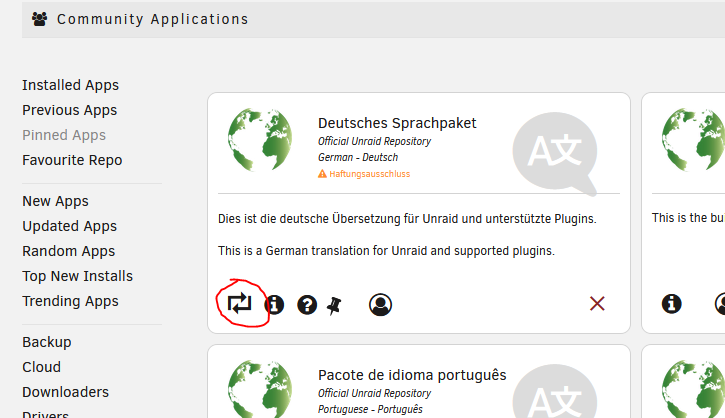This screenshot has height=418, width=725.
Task: Pin the Deutsches Sprachpaket app
Action: (334, 306)
